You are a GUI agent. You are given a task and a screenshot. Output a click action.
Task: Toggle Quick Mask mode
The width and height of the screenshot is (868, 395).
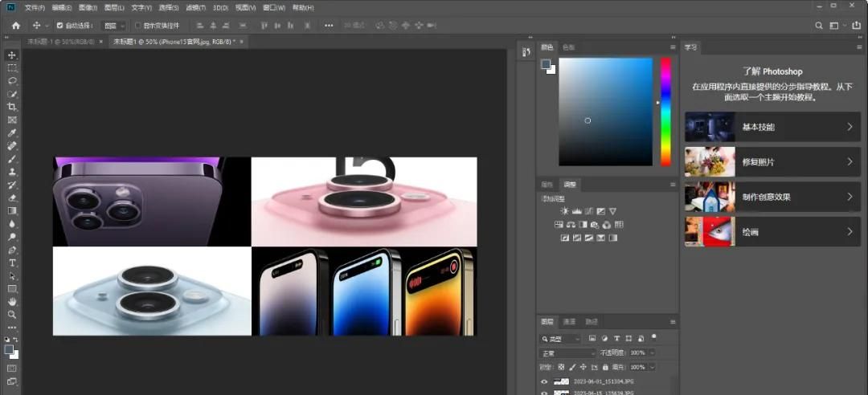11,369
